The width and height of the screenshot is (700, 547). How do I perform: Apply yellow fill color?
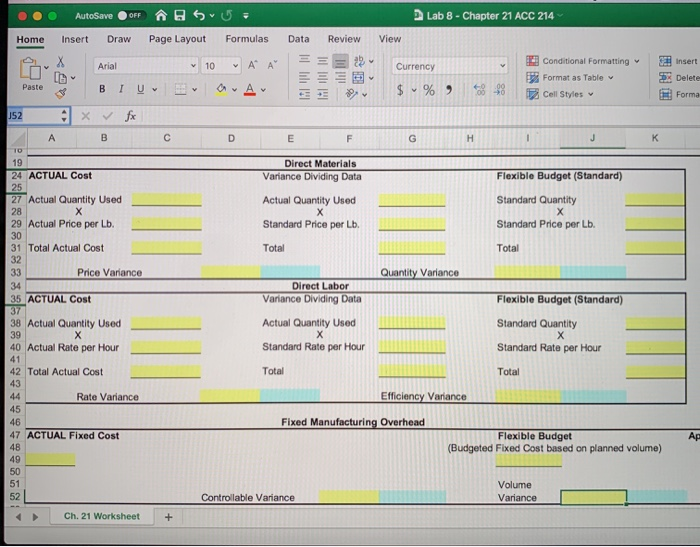[221, 89]
